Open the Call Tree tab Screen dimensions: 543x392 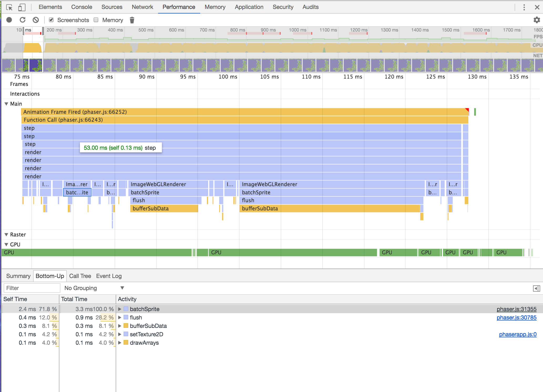(x=80, y=276)
